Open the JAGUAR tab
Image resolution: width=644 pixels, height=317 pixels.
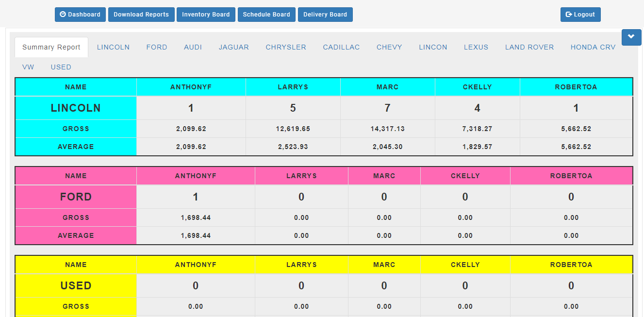(x=233, y=47)
